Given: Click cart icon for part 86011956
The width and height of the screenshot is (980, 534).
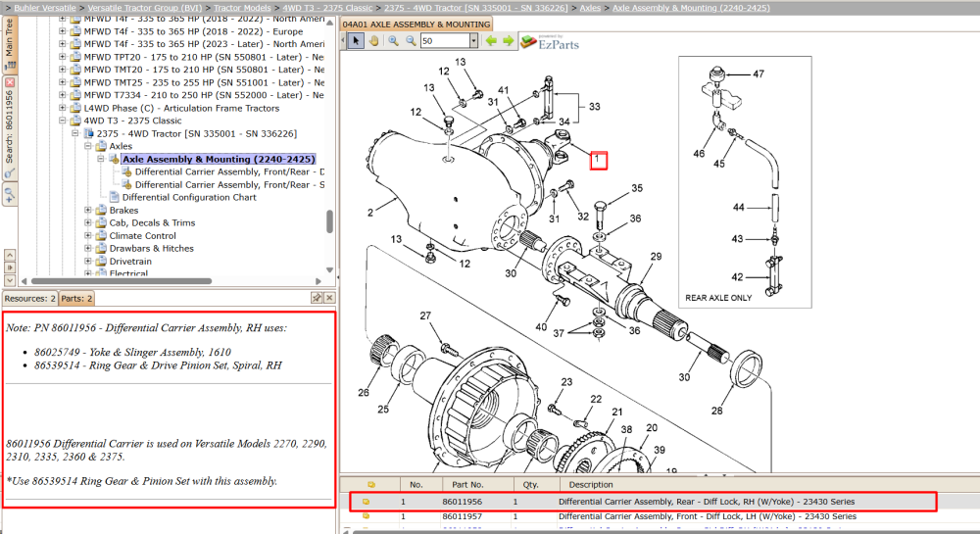Looking at the screenshot, I should (367, 502).
